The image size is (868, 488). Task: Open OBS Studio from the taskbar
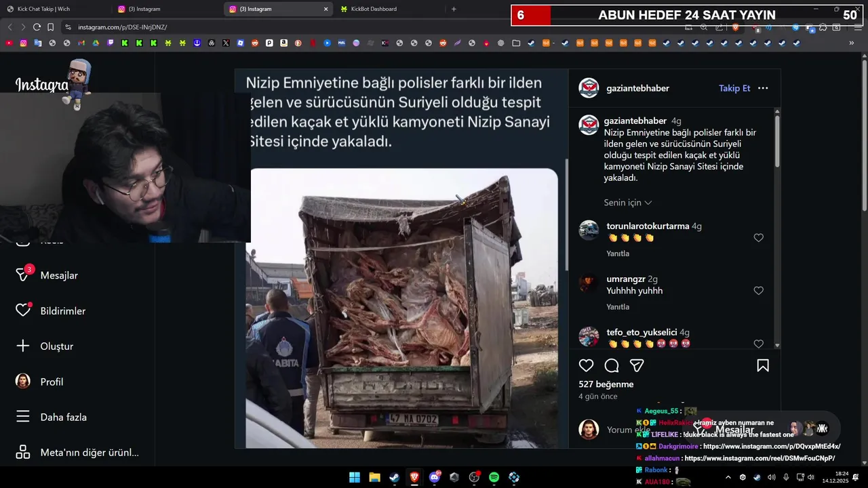pos(474,477)
